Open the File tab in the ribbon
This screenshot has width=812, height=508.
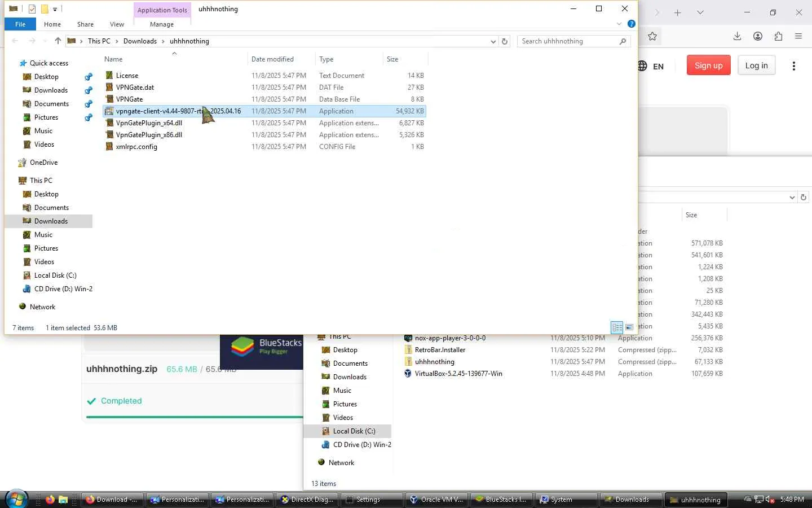pos(20,24)
